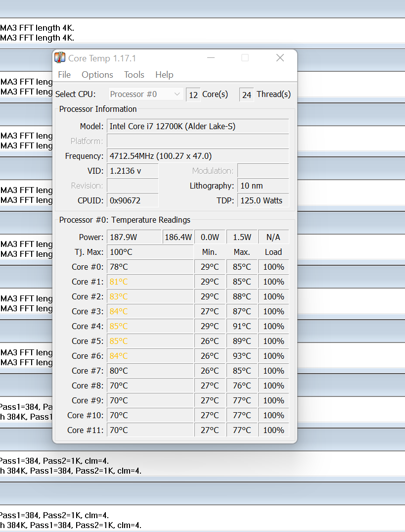
Task: Click Core #6 max temperature 93°C
Action: click(x=242, y=356)
